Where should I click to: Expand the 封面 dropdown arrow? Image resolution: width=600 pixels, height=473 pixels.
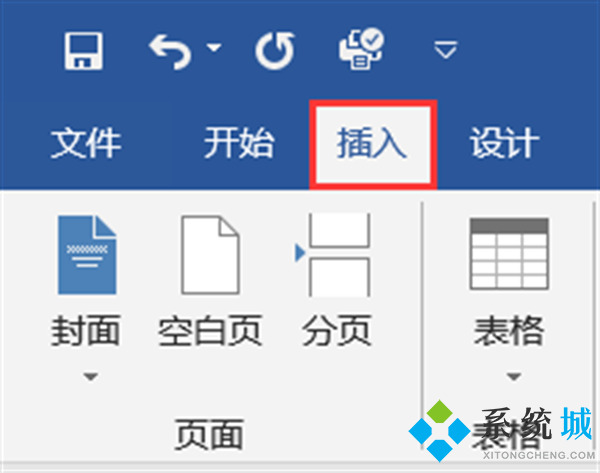point(91,377)
